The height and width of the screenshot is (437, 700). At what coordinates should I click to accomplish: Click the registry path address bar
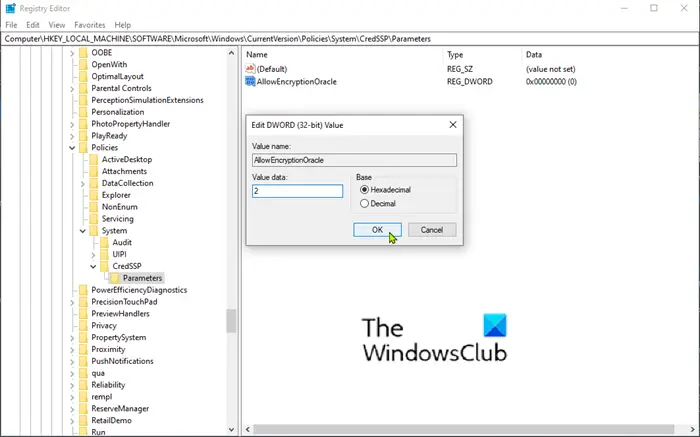tap(350, 39)
